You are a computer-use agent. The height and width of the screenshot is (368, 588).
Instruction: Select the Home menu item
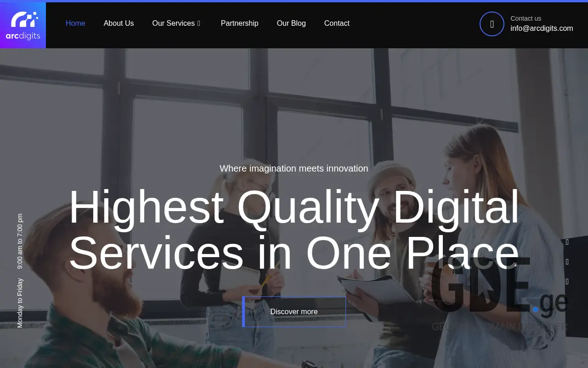pos(75,23)
